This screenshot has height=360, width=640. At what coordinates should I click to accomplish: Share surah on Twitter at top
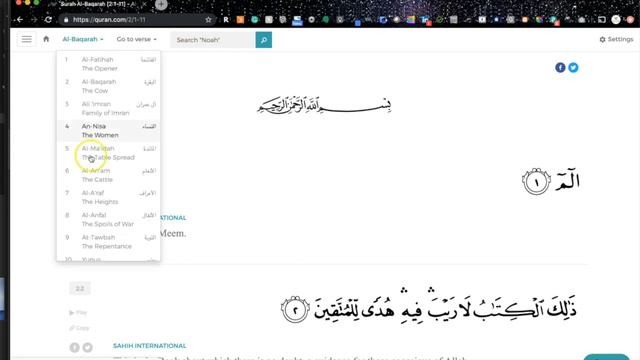[x=573, y=68]
